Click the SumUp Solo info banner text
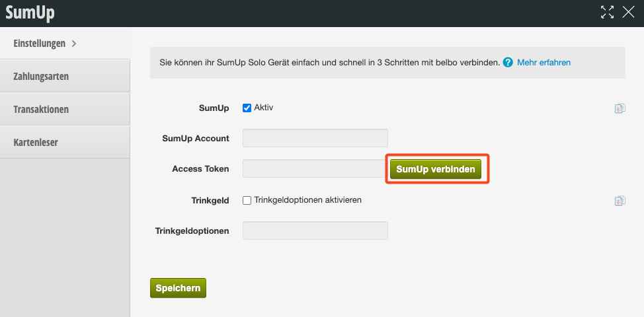 pos(329,63)
